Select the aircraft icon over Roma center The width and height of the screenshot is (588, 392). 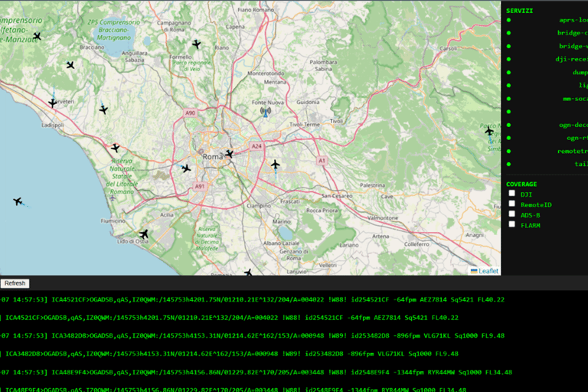(x=229, y=154)
